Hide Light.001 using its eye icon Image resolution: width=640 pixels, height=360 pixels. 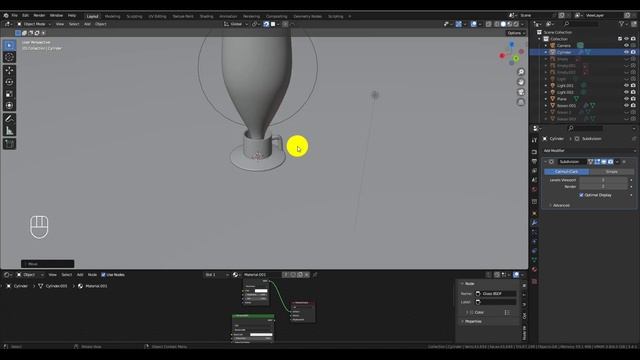[626, 86]
